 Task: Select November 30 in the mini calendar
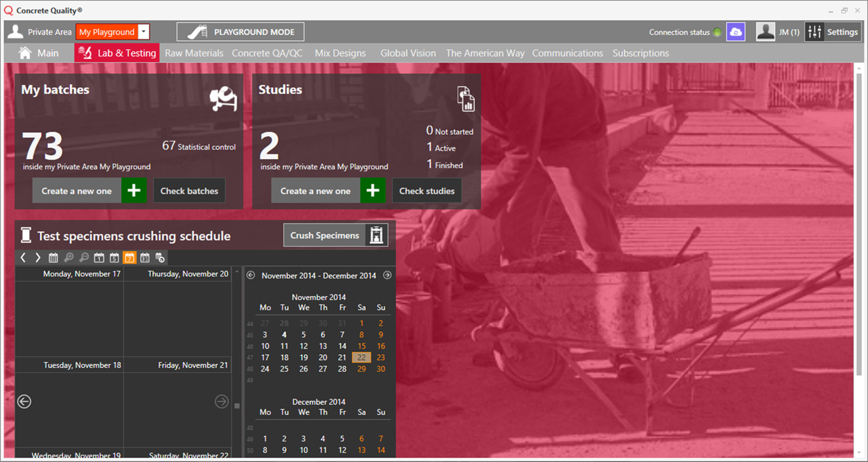381,369
